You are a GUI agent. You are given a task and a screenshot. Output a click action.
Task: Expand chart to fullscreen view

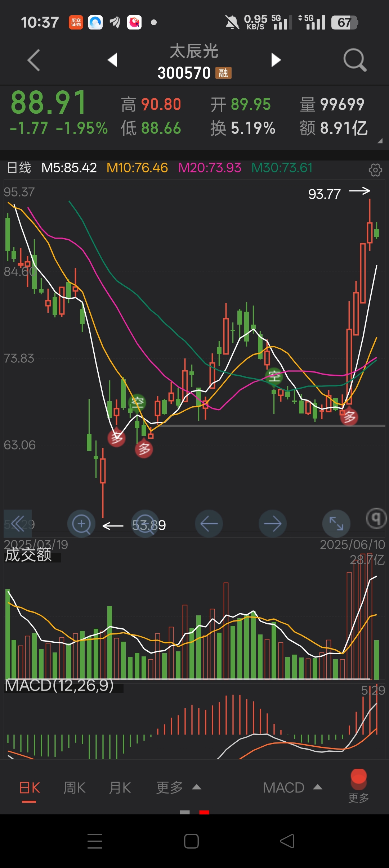[336, 524]
